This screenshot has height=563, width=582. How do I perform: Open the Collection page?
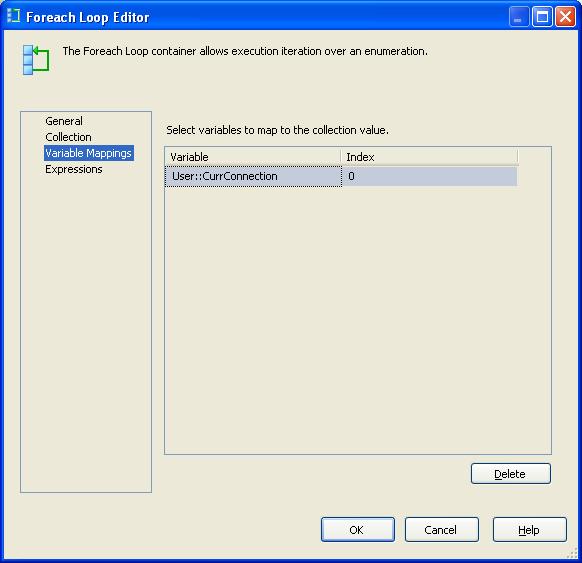coord(68,137)
